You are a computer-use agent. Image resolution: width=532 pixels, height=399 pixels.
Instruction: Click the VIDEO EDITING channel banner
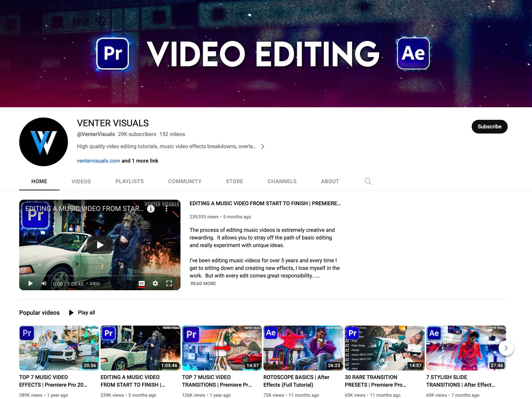(266, 54)
